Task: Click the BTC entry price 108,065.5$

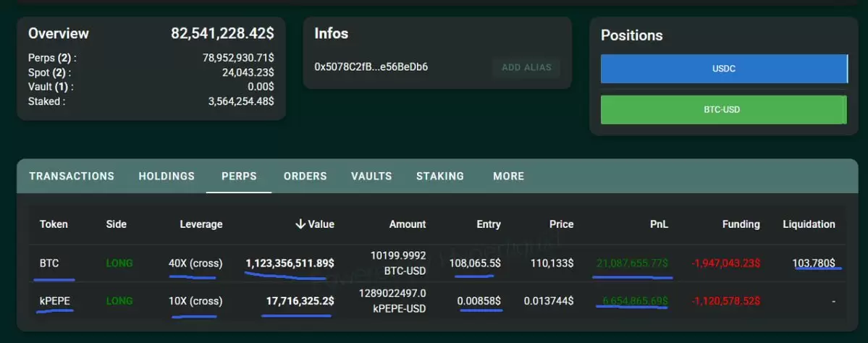Action: tap(475, 263)
